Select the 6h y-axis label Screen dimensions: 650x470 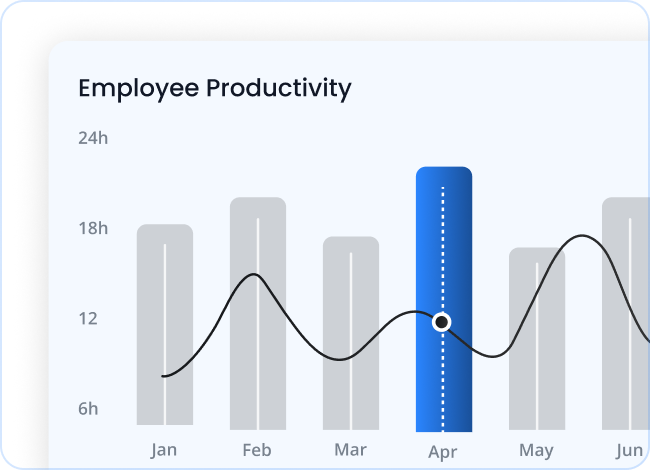point(89,409)
